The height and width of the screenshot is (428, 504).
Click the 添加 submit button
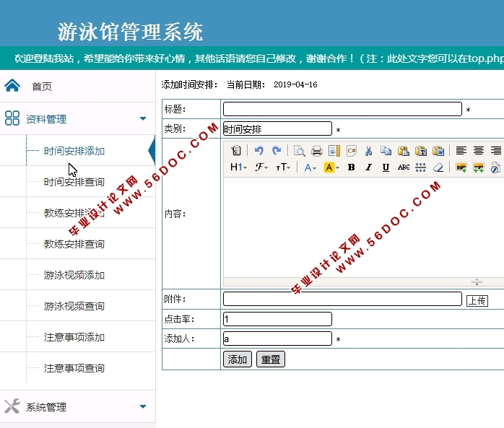238,359
